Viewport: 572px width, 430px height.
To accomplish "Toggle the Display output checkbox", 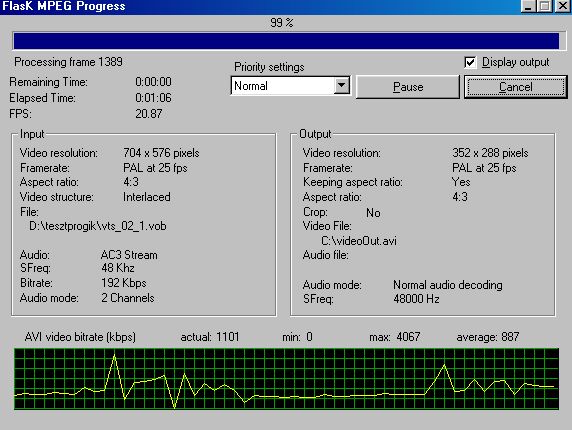I will point(470,62).
